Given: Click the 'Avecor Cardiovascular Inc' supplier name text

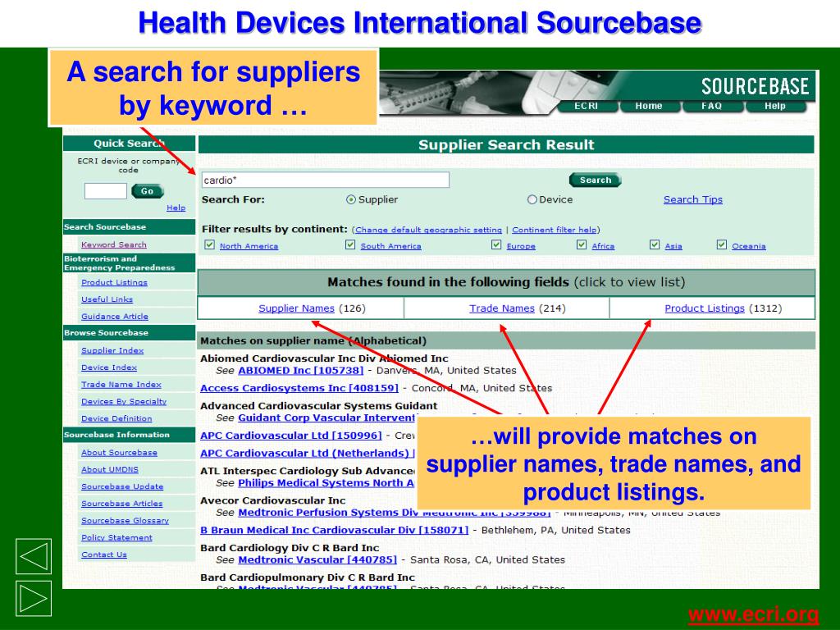Looking at the screenshot, I should click(272, 501).
